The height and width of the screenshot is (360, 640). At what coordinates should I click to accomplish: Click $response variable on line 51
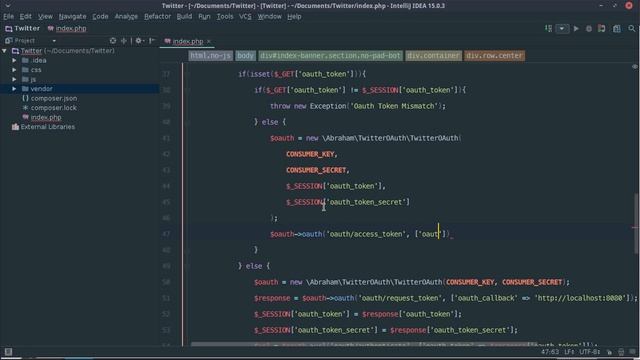tap(272, 298)
